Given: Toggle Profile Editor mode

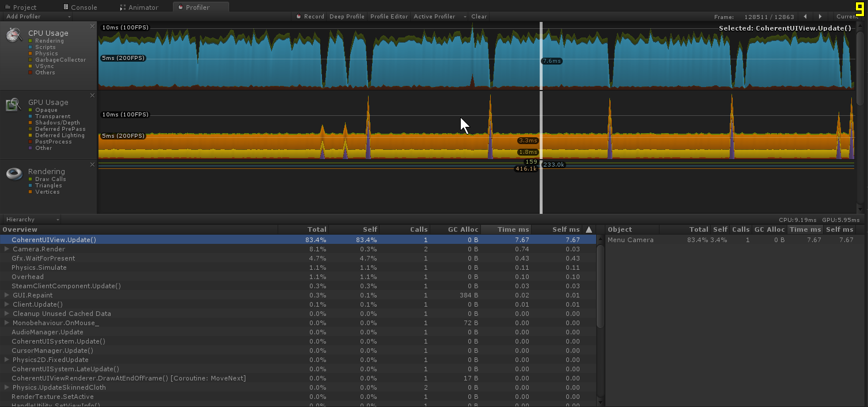Looking at the screenshot, I should [x=389, y=17].
